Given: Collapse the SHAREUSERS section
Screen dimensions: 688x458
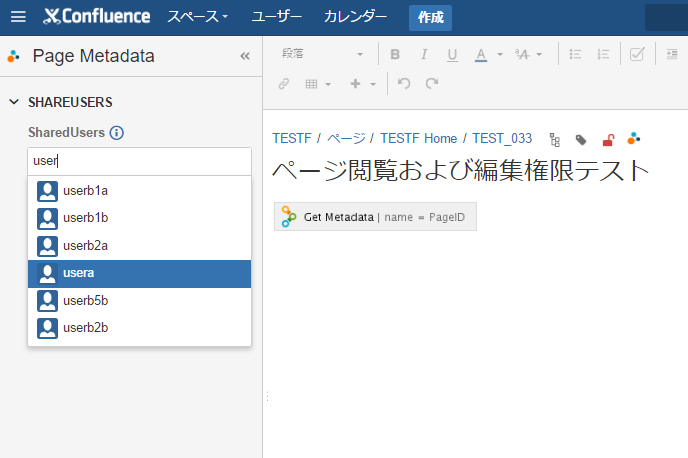Looking at the screenshot, I should pos(14,102).
